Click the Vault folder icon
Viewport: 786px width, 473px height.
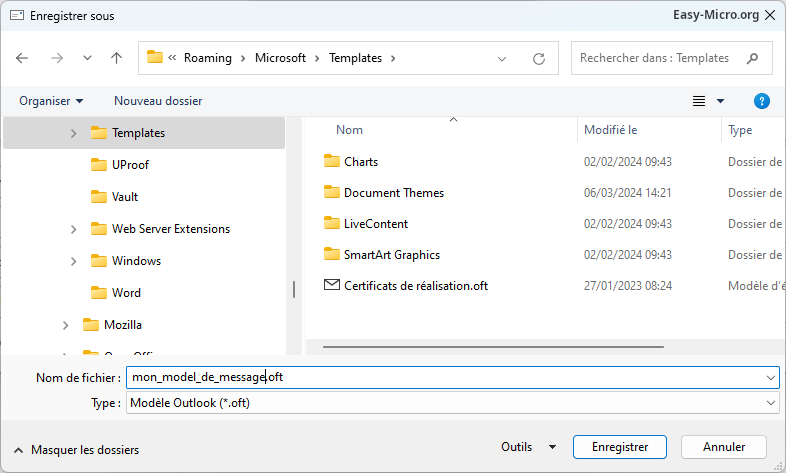(99, 196)
